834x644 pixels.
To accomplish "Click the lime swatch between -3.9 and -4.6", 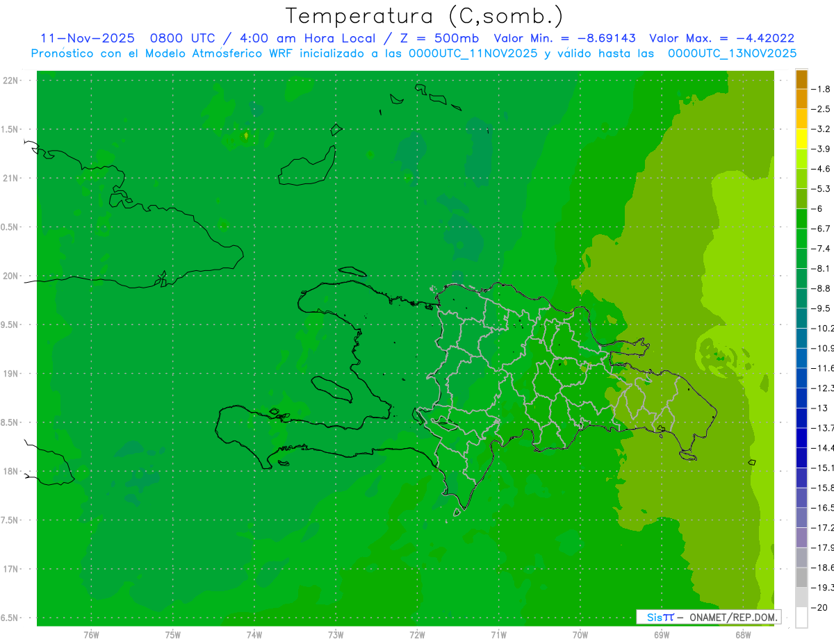I will click(x=801, y=159).
